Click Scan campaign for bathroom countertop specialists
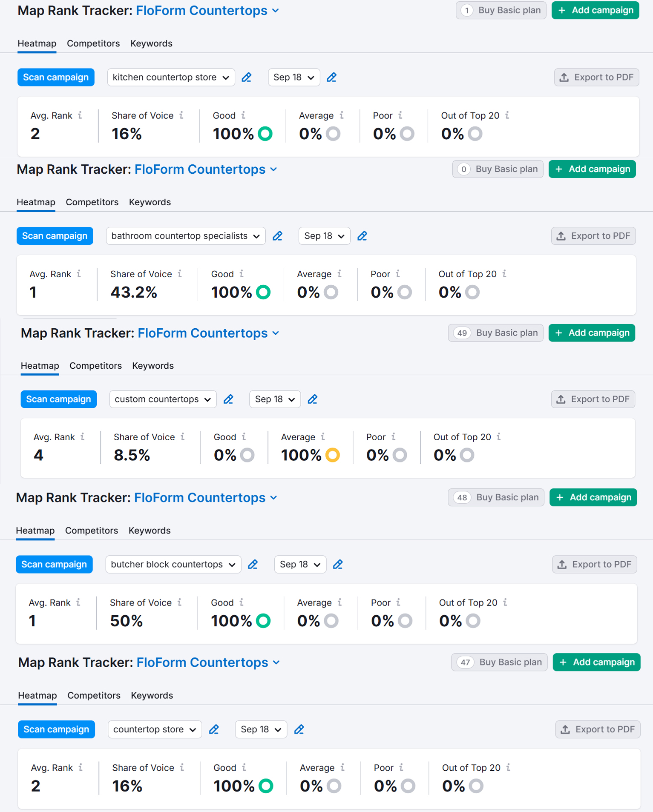Screen dimensions: 653x812 [x=55, y=236]
